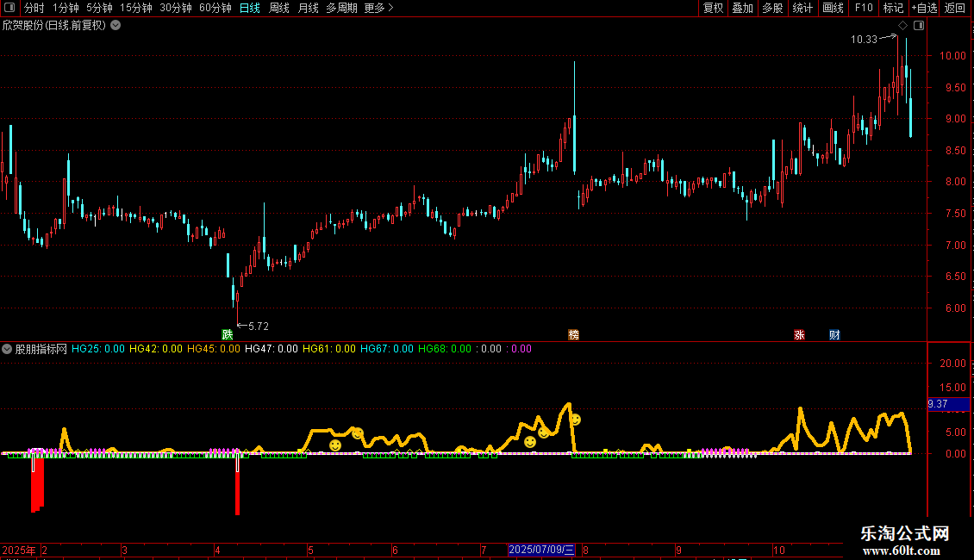Click the 复权 button
Viewport: 974px width, 560px height.
pos(713,8)
